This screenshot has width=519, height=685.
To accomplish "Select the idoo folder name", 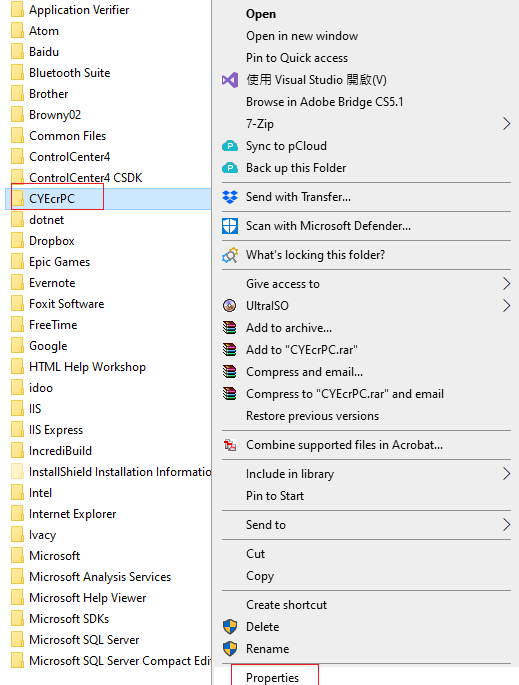I will click(x=41, y=387).
